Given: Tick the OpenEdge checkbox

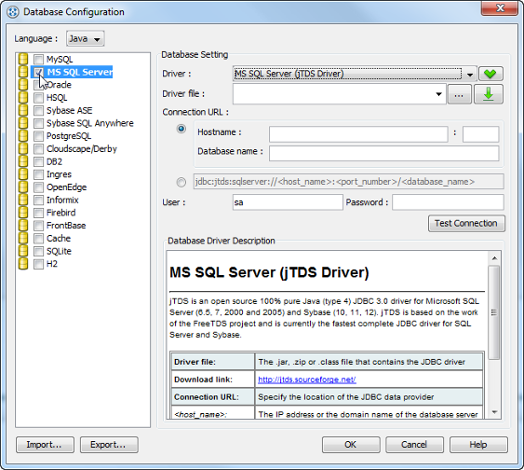Looking at the screenshot, I should point(38,187).
